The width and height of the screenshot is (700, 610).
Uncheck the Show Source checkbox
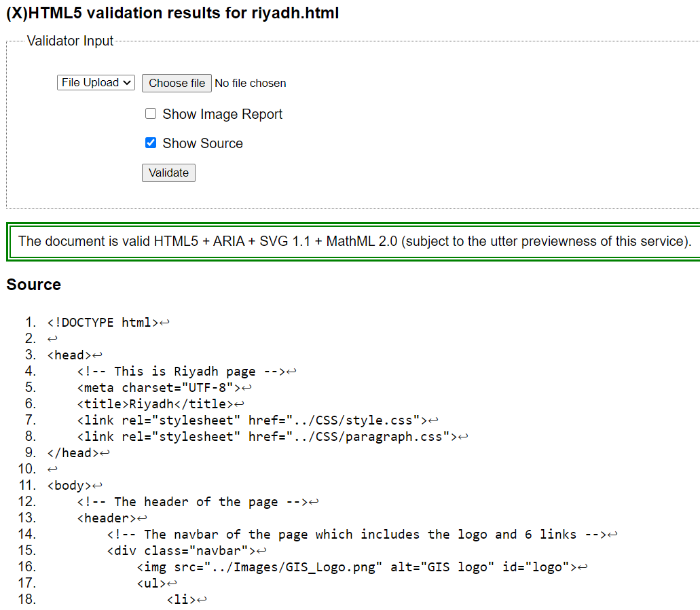coord(151,143)
